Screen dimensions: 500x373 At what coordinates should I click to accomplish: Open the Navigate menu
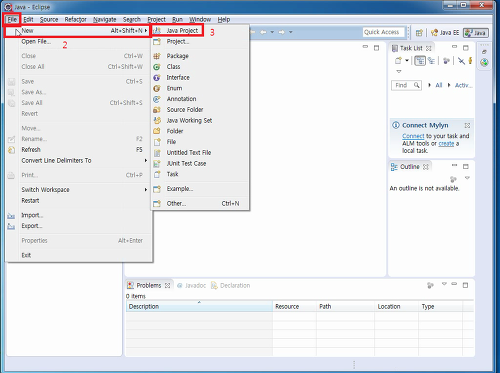pos(105,19)
